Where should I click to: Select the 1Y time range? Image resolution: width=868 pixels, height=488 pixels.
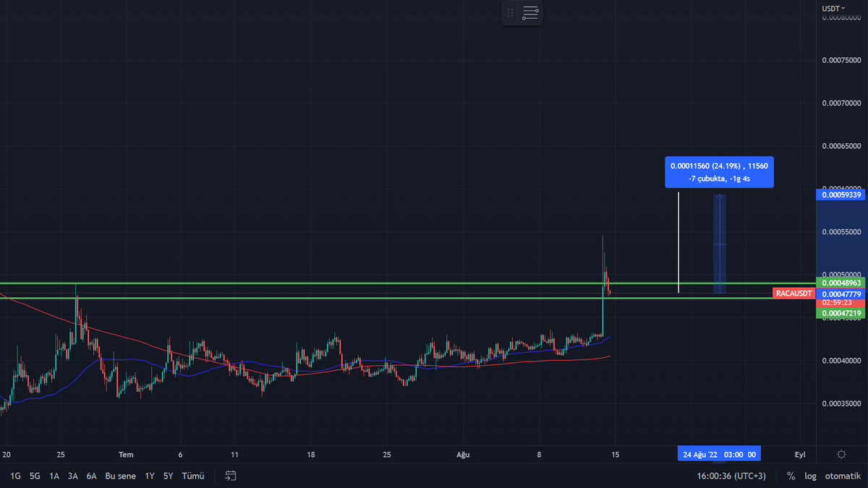click(x=150, y=476)
